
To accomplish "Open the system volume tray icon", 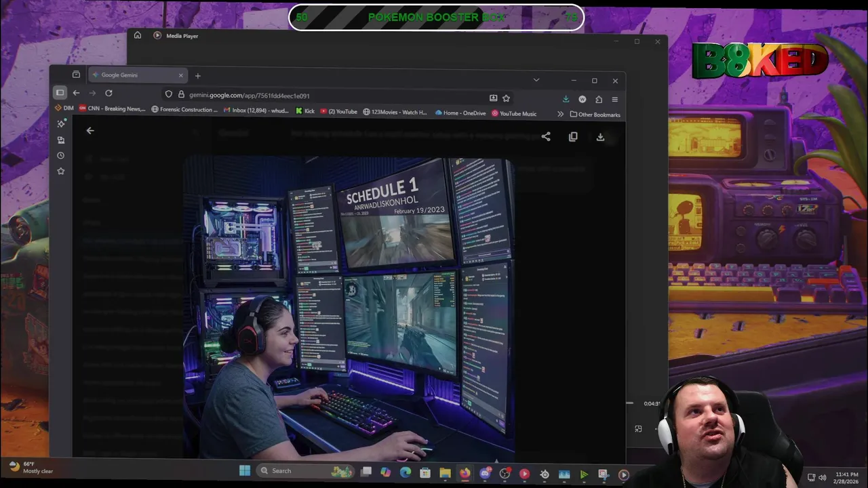I will (823, 478).
